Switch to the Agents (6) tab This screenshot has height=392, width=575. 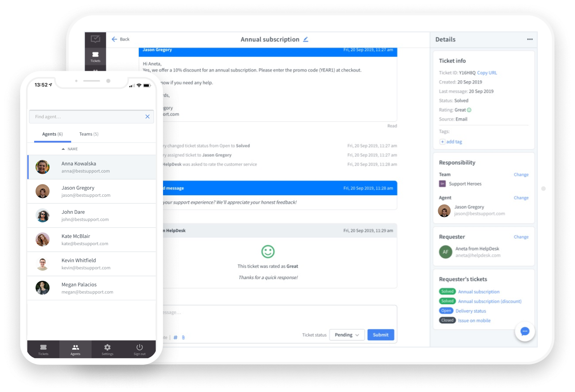point(52,134)
